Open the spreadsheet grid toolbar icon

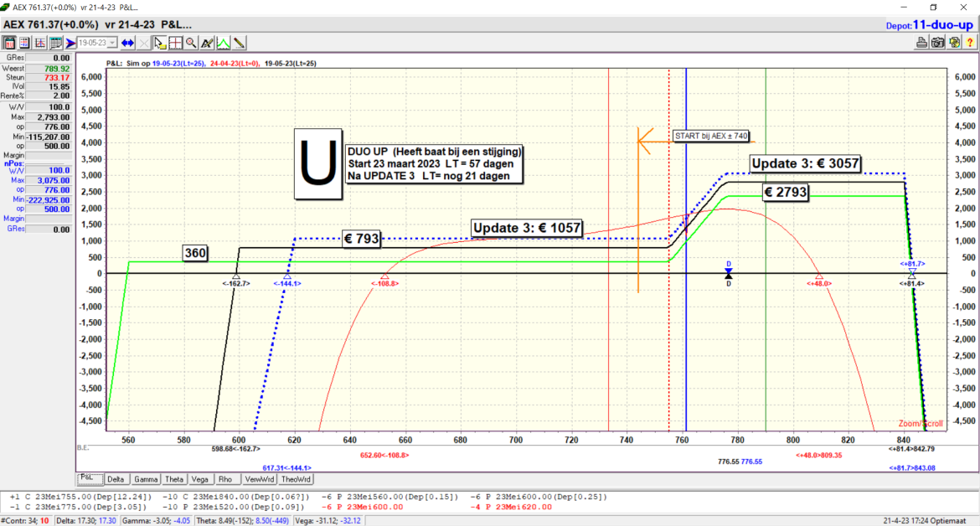(55, 43)
